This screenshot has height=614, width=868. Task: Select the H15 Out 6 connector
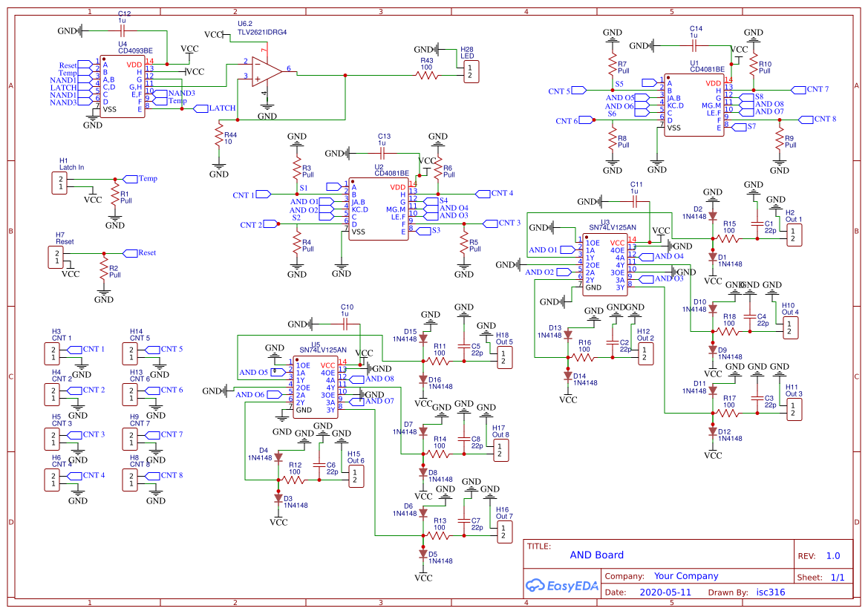click(x=356, y=477)
